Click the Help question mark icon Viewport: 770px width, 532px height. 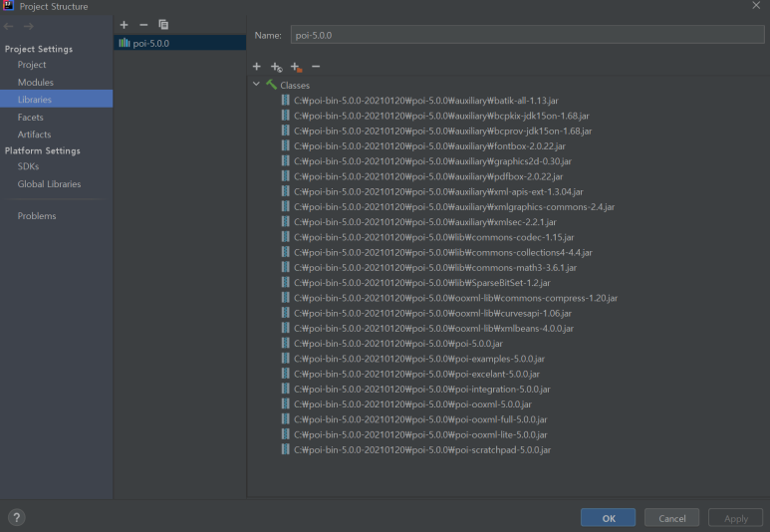click(17, 517)
